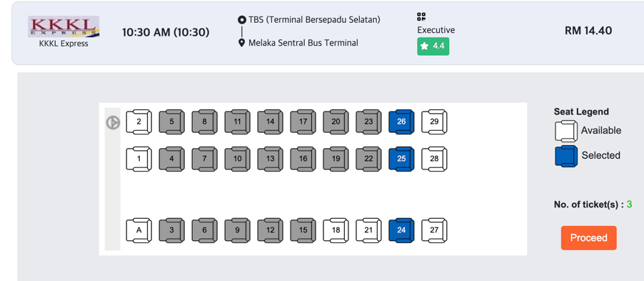Click the blue Selected legend swatch
The height and width of the screenshot is (281, 644).
(x=566, y=156)
